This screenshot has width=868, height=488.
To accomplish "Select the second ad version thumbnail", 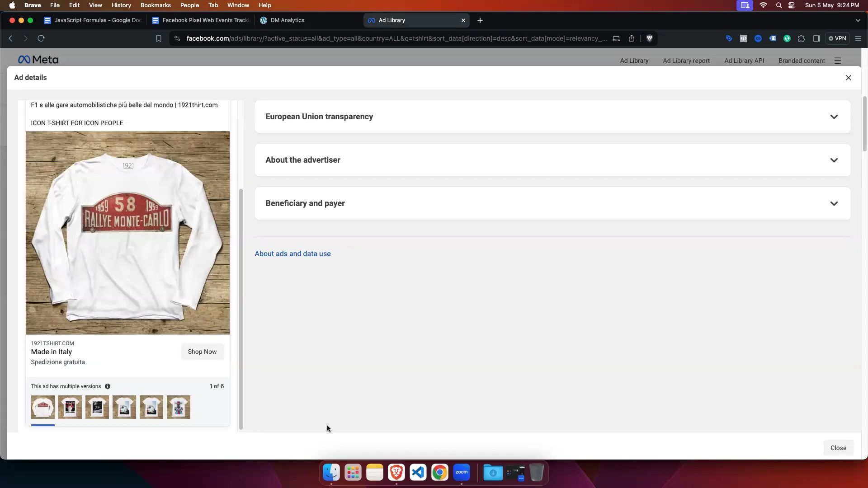I will pos(70,407).
